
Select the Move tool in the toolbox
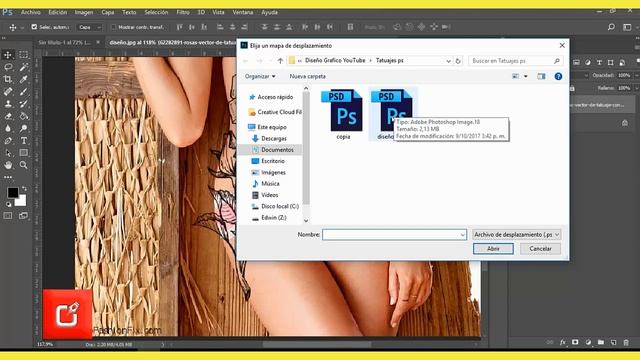[8, 55]
